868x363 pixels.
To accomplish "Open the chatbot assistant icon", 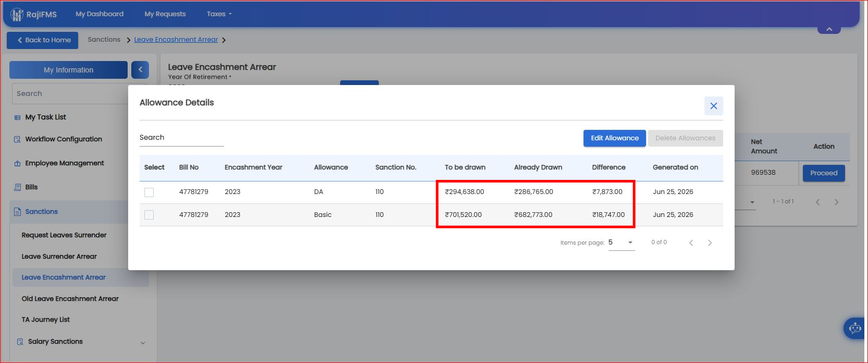I will tap(854, 328).
